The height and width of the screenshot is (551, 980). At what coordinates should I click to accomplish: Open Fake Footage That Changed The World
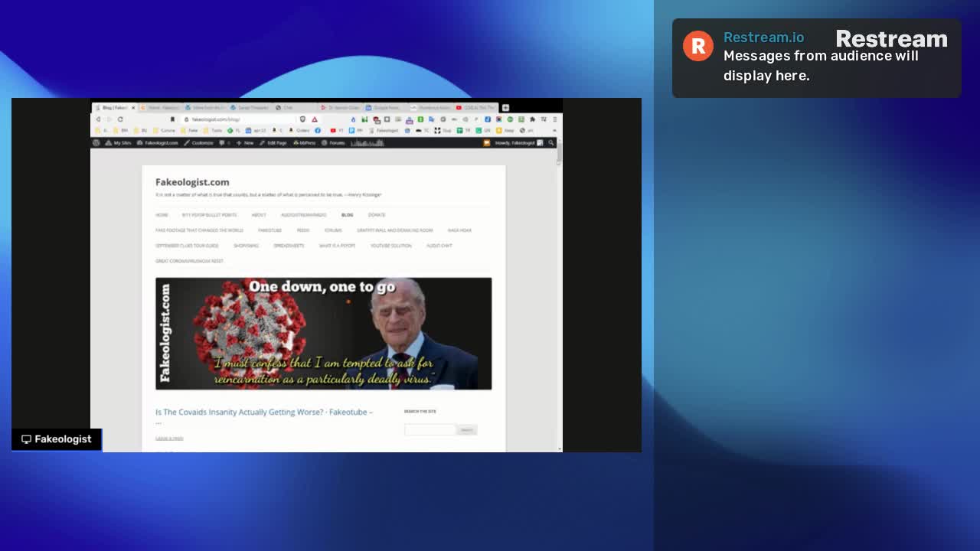pyautogui.click(x=199, y=230)
